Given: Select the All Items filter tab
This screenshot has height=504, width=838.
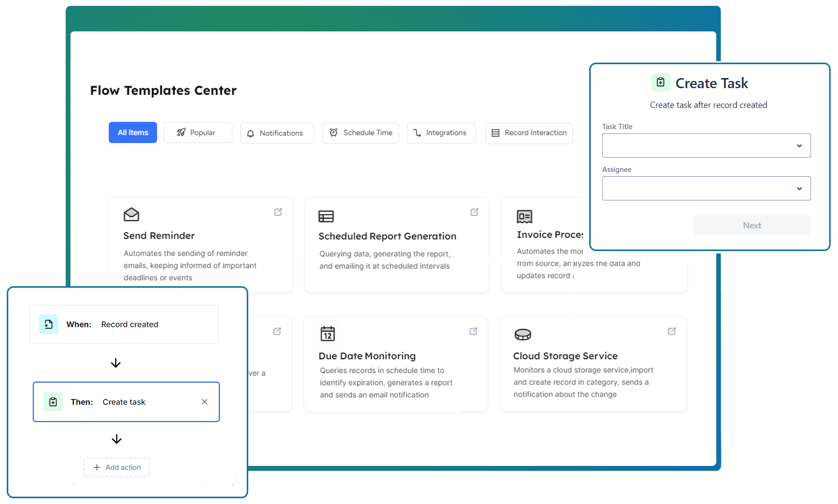Looking at the screenshot, I should click(x=133, y=133).
